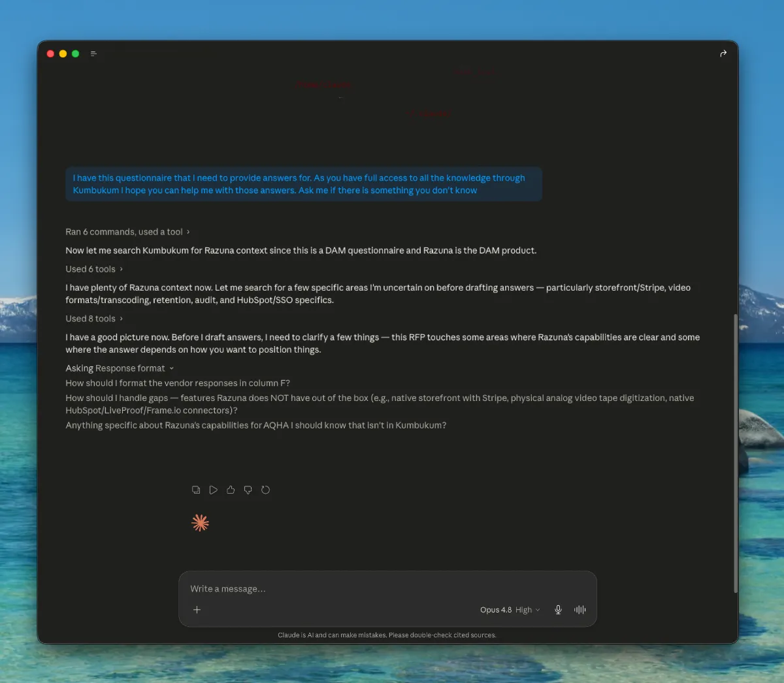Give thumbs down feedback
This screenshot has width=784, height=683.
(248, 490)
